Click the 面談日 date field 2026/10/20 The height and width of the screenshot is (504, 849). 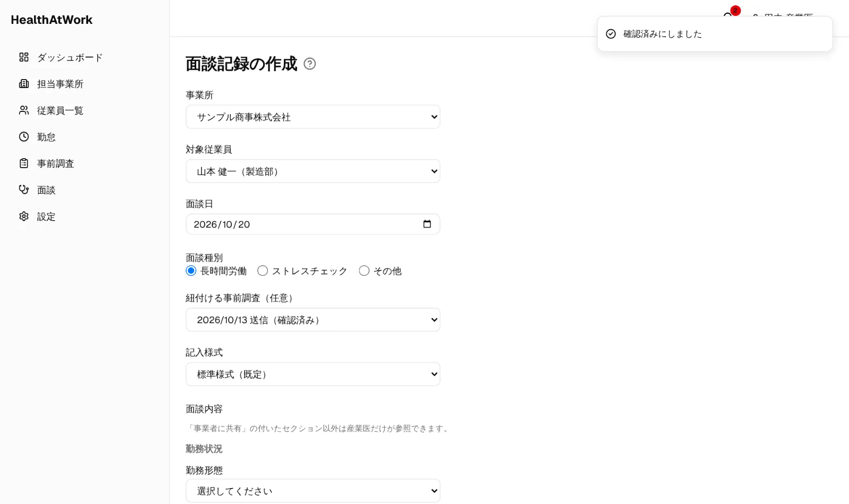point(313,224)
